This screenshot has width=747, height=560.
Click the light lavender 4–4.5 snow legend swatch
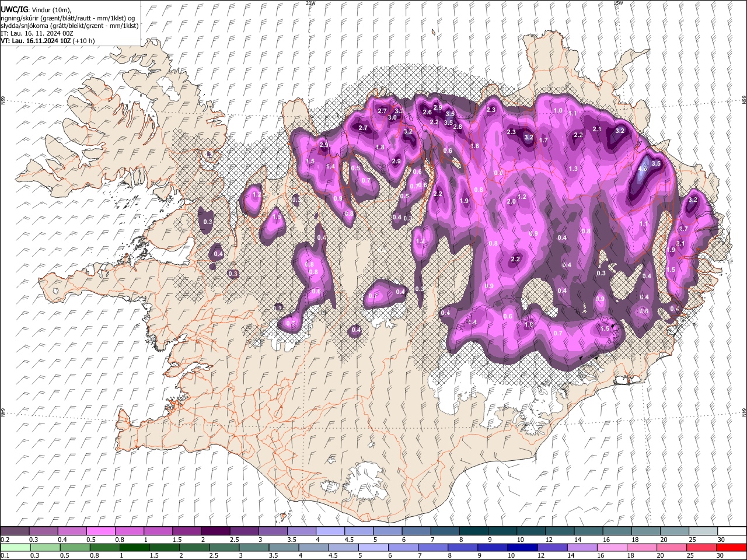pos(330,531)
